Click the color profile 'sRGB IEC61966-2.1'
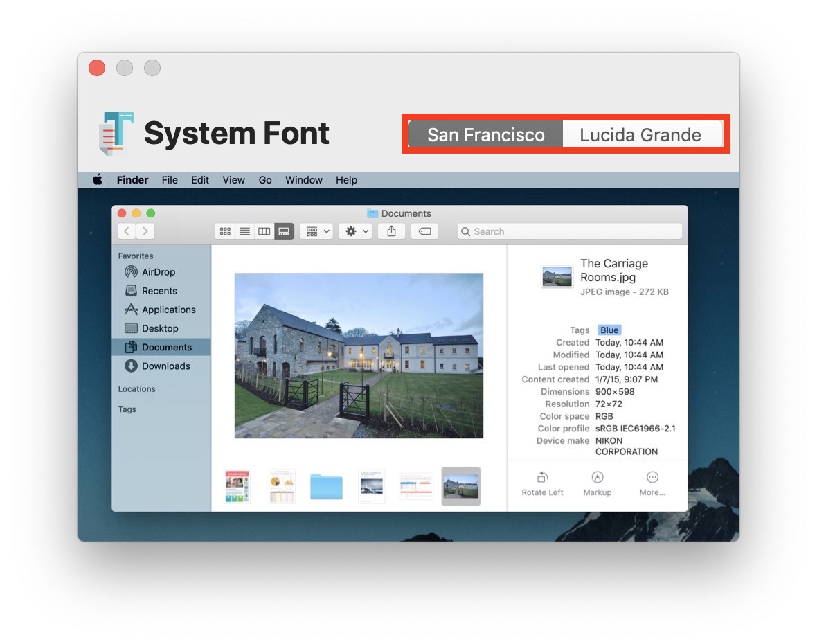817x644 pixels. point(635,428)
